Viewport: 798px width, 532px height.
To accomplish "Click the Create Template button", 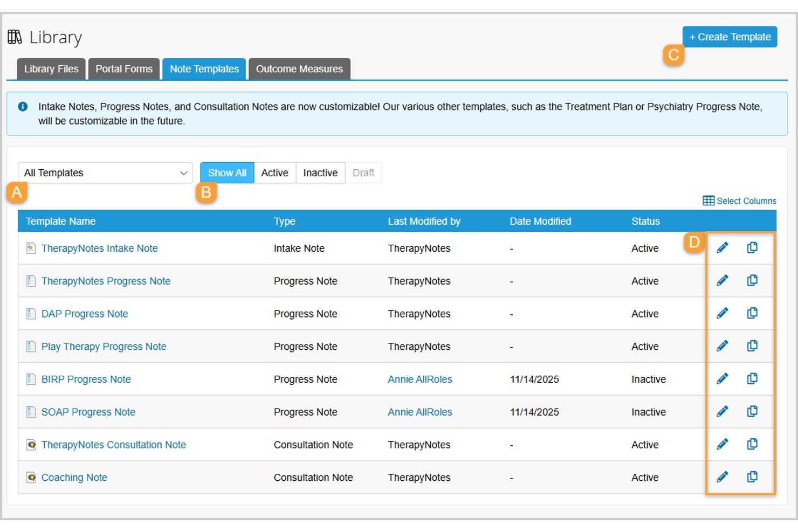I will 730,37.
